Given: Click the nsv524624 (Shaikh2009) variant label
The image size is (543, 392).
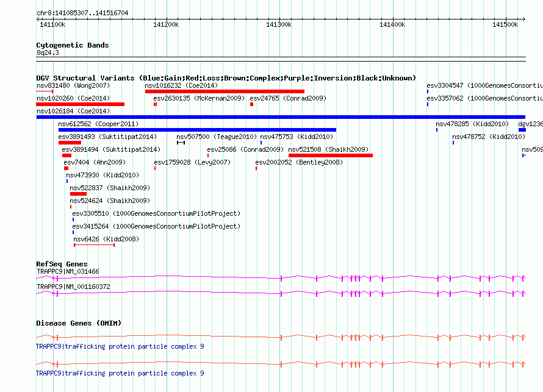Looking at the screenshot, I should point(110,201).
